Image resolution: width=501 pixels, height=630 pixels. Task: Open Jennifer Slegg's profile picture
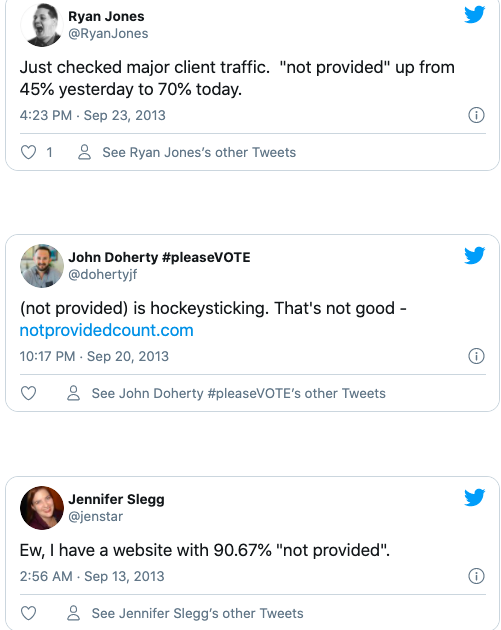point(42,508)
